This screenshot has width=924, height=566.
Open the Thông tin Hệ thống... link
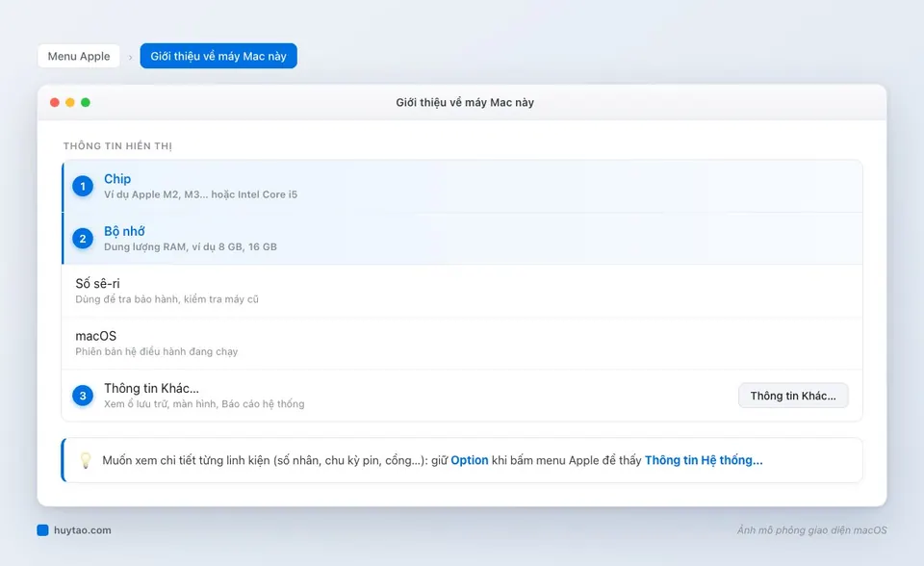coord(704,460)
